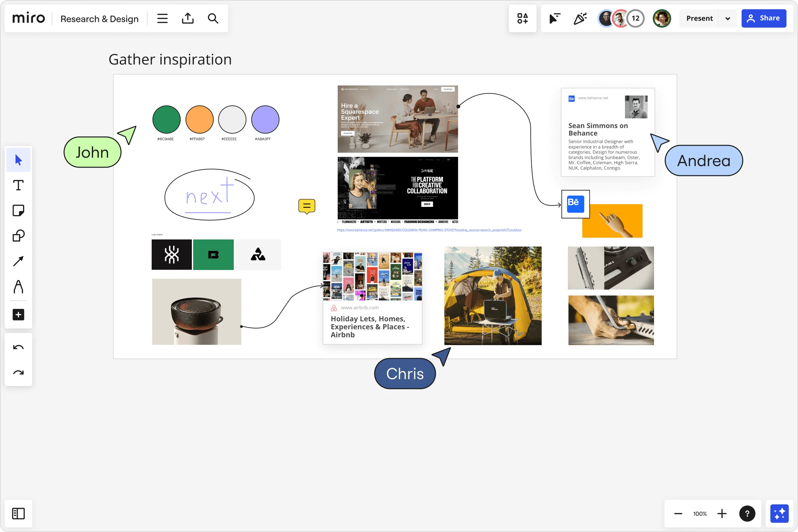Pick the sticky note tool

pyautogui.click(x=18, y=210)
